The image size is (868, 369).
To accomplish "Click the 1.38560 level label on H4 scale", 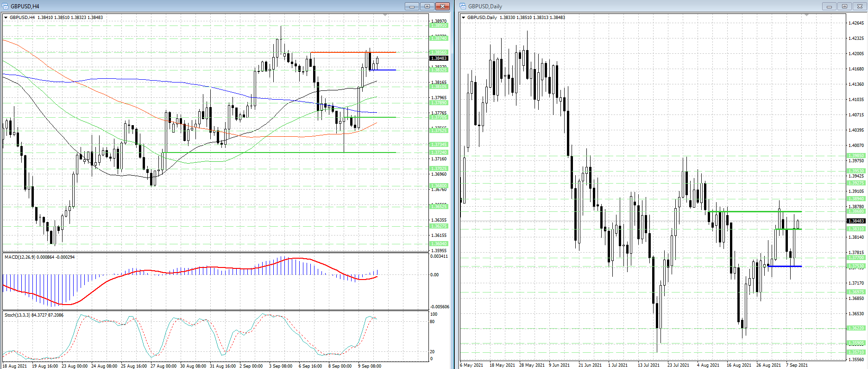I will pyautogui.click(x=439, y=52).
